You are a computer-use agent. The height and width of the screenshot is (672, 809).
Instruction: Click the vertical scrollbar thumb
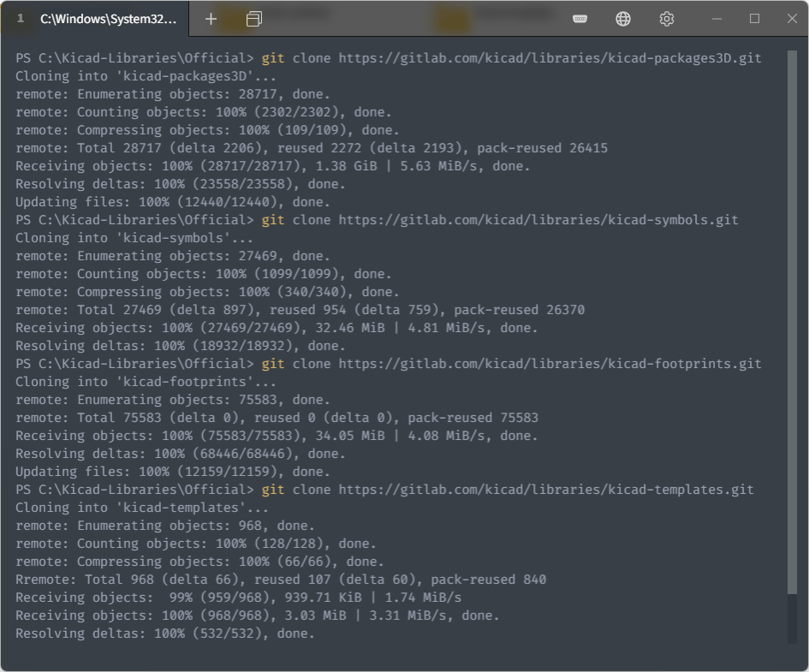click(x=792, y=322)
